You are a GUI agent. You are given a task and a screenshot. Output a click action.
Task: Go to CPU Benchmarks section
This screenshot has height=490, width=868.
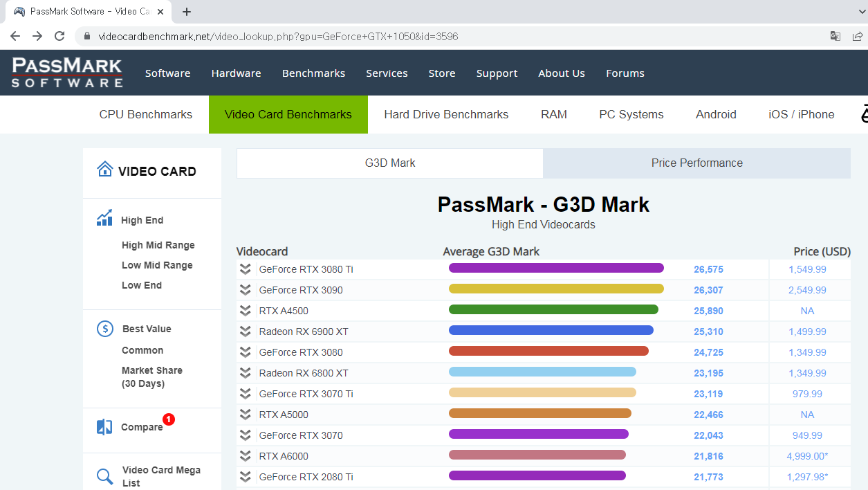(x=146, y=115)
